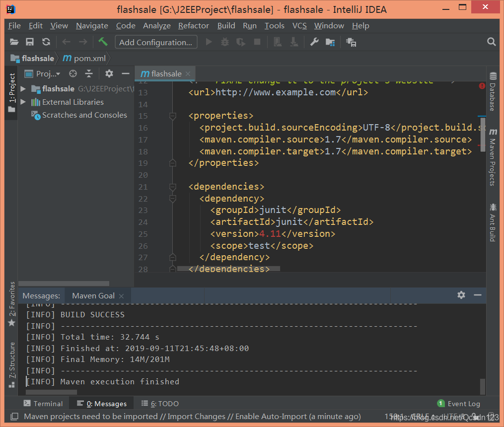Screen dimensions: 504x427
Task: Select Scratches and Consoles item
Action: tap(84, 115)
